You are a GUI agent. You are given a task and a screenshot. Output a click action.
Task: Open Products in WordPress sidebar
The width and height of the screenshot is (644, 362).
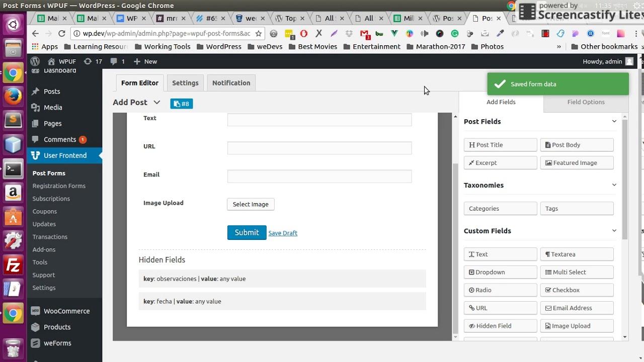[57, 327]
